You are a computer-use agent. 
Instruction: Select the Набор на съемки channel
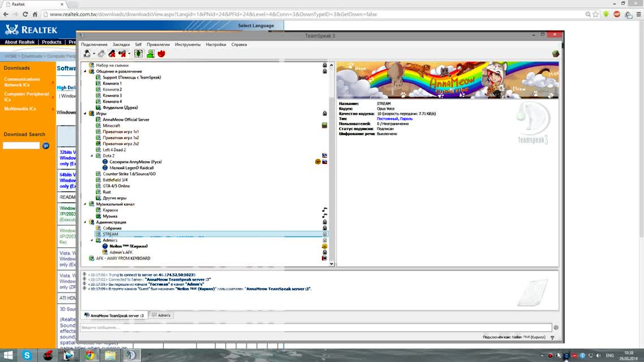click(112, 65)
